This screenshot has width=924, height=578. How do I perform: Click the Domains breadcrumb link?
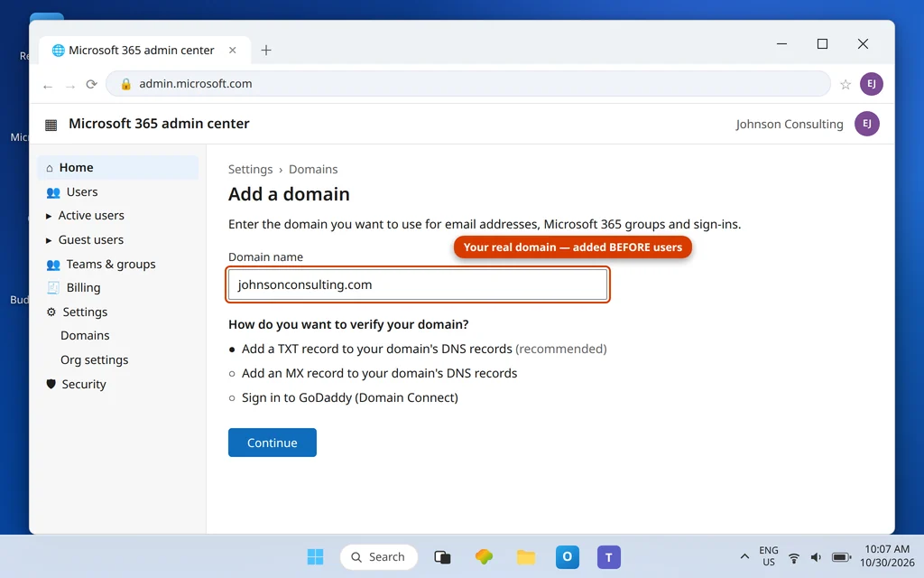pos(313,169)
